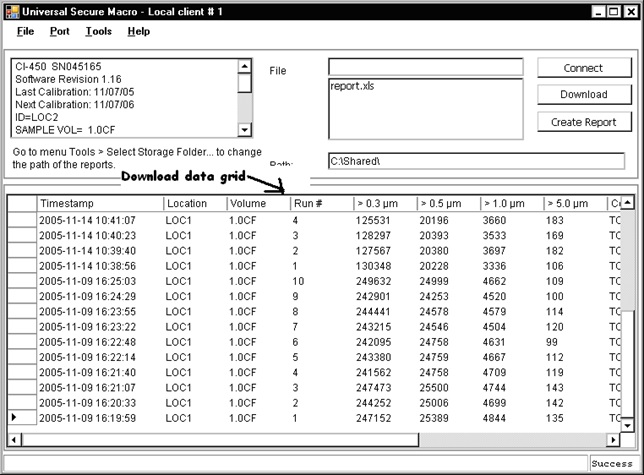Click the SAMPLE VOL= 1.0CF line
This screenshot has height=475, width=644.
65,130
